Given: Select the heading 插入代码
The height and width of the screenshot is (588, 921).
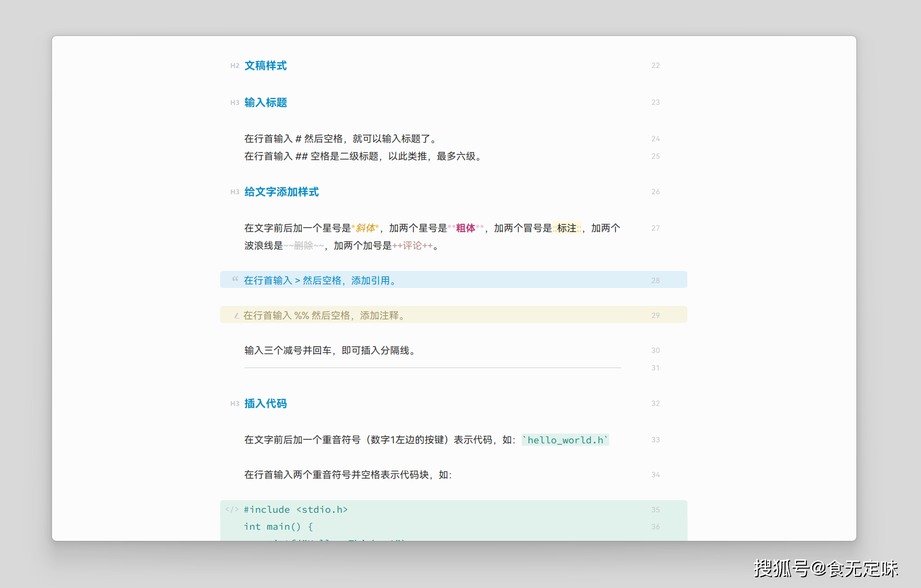Looking at the screenshot, I should point(265,403).
